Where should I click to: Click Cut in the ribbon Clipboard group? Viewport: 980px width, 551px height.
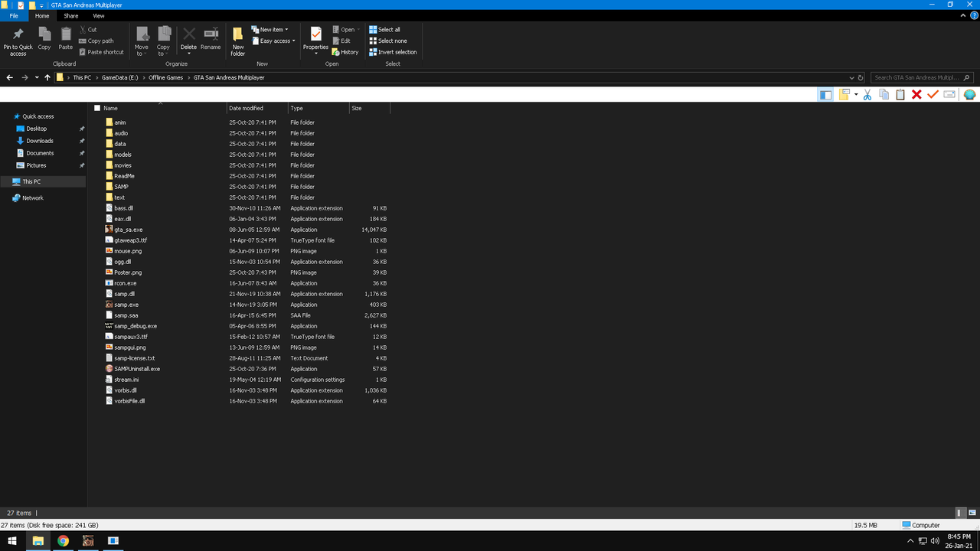click(88, 30)
